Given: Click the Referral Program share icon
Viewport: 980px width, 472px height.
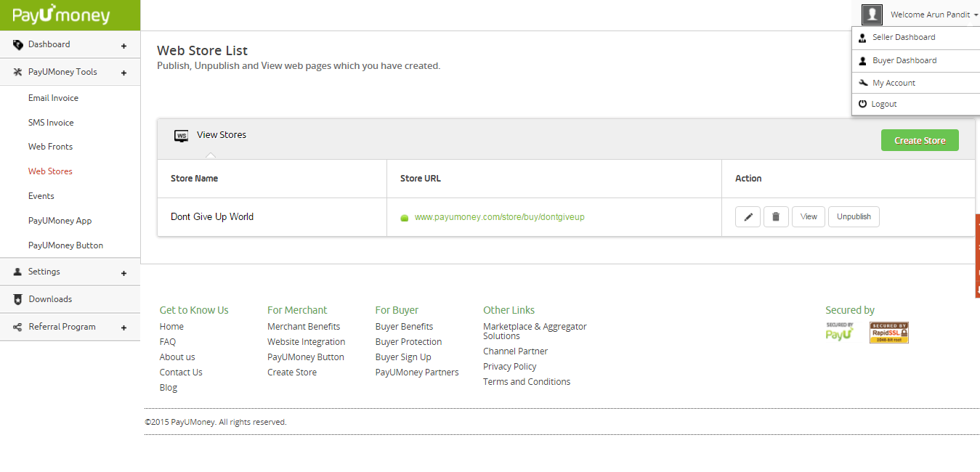Looking at the screenshot, I should point(18,327).
